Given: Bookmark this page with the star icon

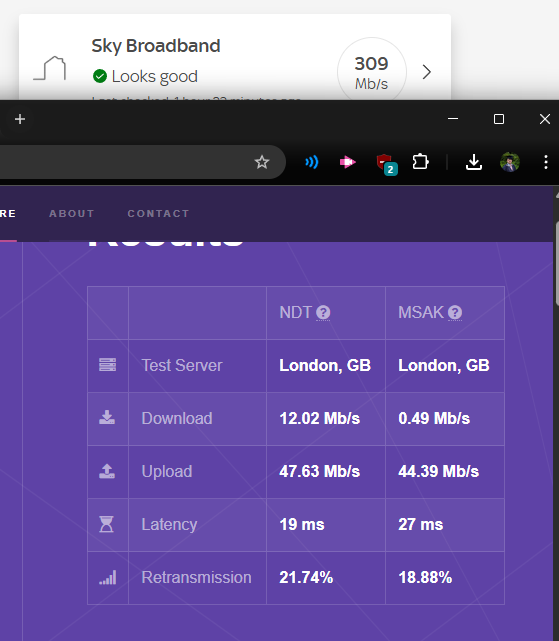Looking at the screenshot, I should pos(262,162).
